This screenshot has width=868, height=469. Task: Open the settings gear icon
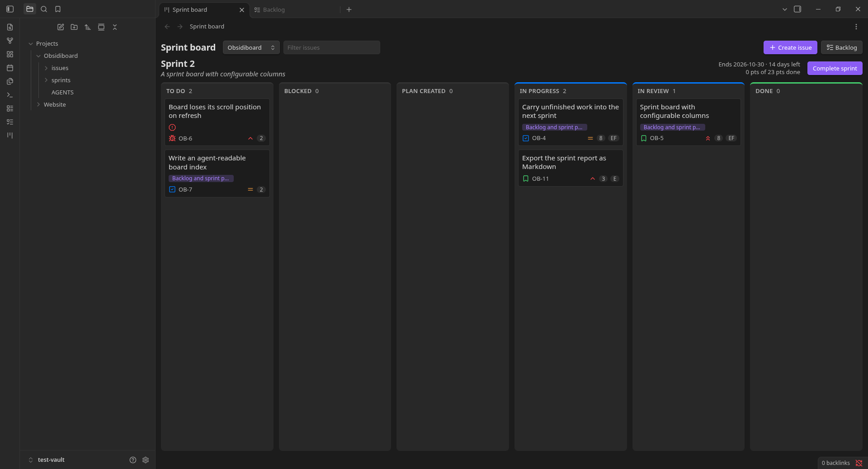[146, 460]
